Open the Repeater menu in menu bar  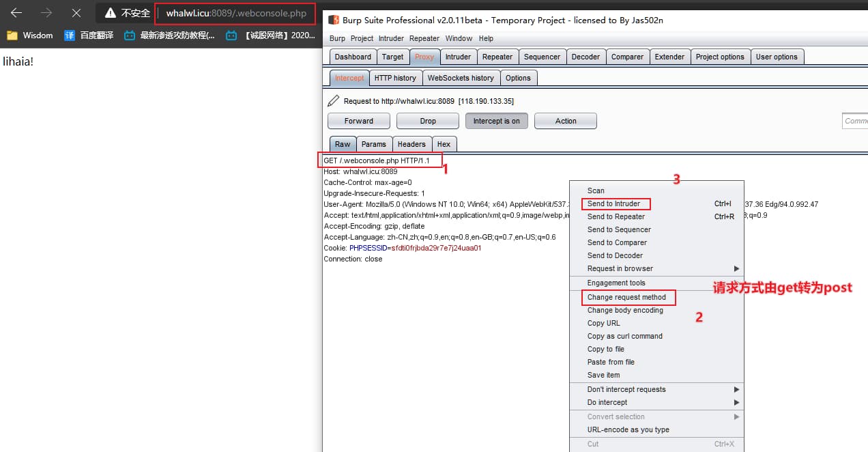[x=424, y=38]
